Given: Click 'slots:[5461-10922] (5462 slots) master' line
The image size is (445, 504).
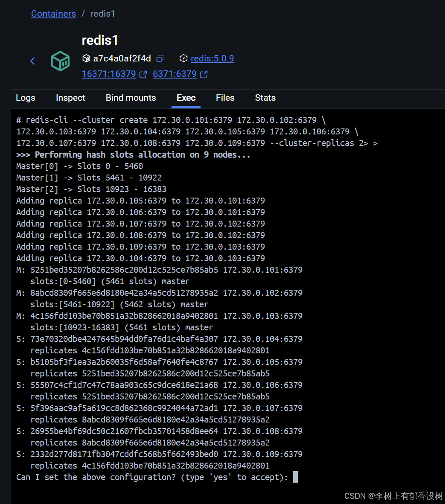Looking at the screenshot, I should coord(119,304).
